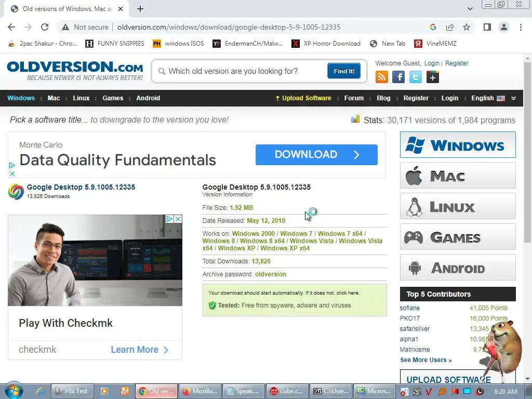Bookmark this page with the star icon
Image resolution: width=532 pixels, height=399 pixels.
[467, 27]
